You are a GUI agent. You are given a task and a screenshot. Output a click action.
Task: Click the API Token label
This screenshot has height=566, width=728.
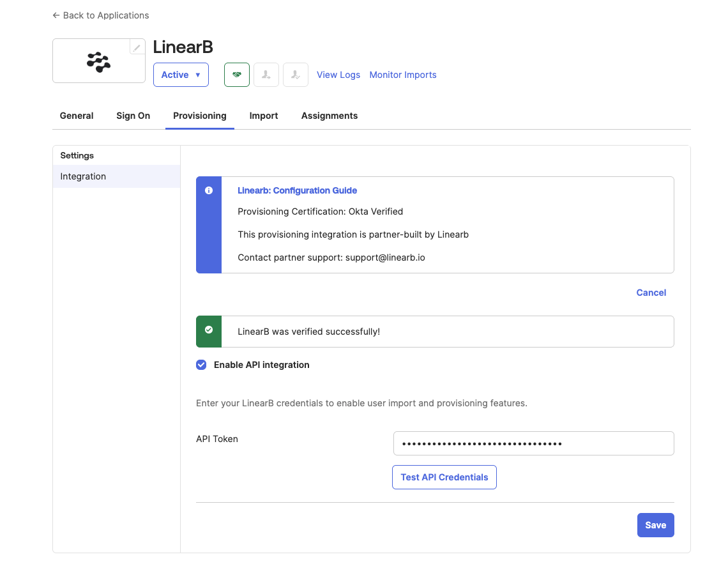[x=217, y=439]
